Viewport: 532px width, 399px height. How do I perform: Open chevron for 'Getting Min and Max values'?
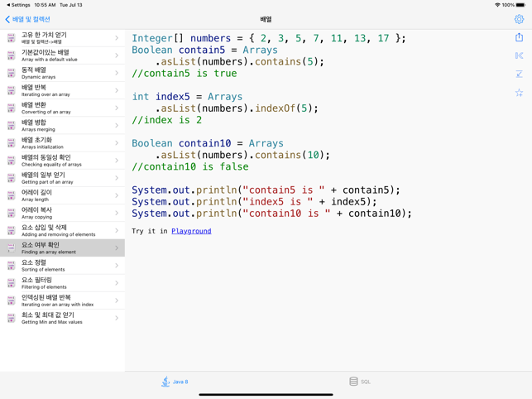pyautogui.click(x=117, y=318)
